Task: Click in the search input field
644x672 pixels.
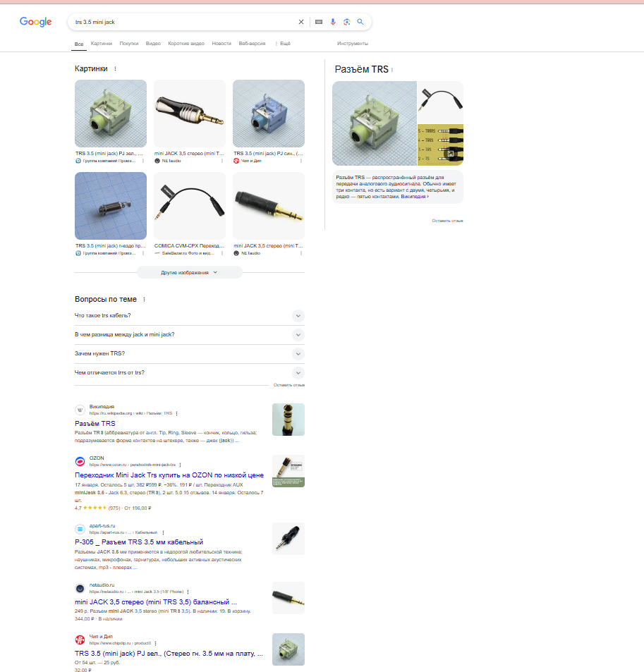Action: click(184, 22)
